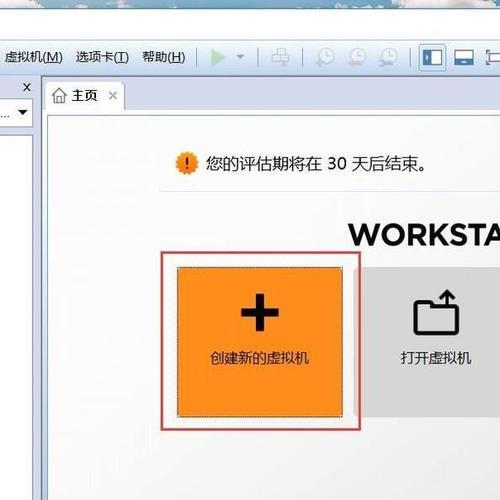Click the revert to snapshot icon
The height and width of the screenshot is (500, 500).
coord(357,57)
